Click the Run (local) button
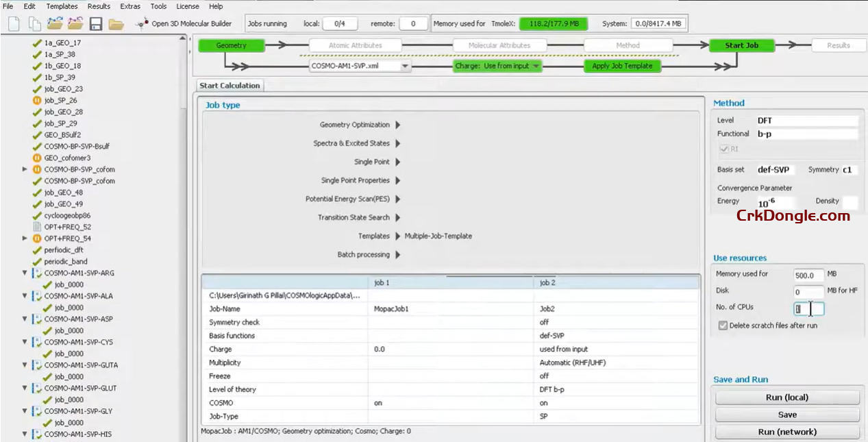Image resolution: width=868 pixels, height=442 pixels. click(786, 397)
